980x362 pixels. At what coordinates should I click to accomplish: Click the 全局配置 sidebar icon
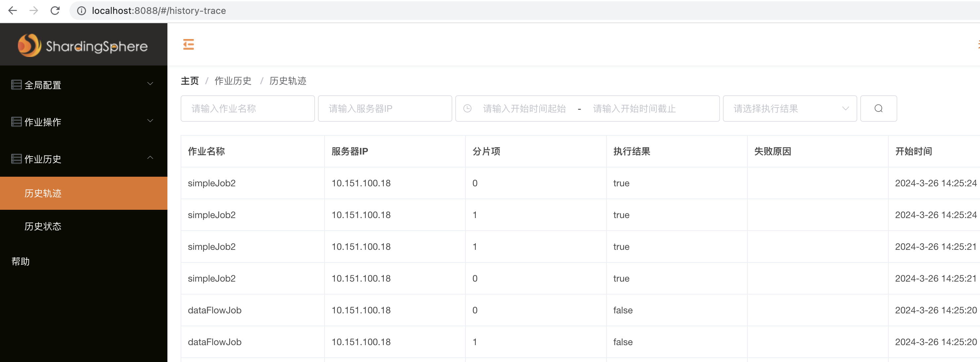(x=16, y=84)
